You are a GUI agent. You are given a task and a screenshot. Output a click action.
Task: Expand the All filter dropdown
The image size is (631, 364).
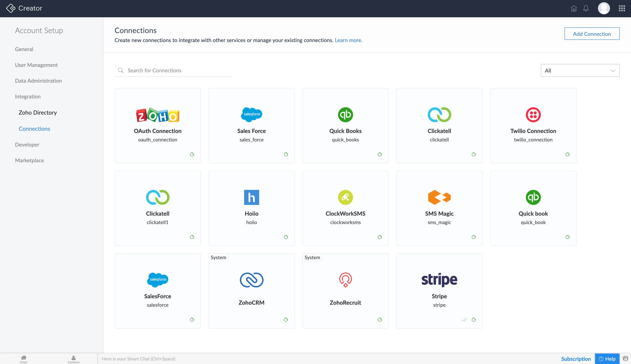coord(580,70)
